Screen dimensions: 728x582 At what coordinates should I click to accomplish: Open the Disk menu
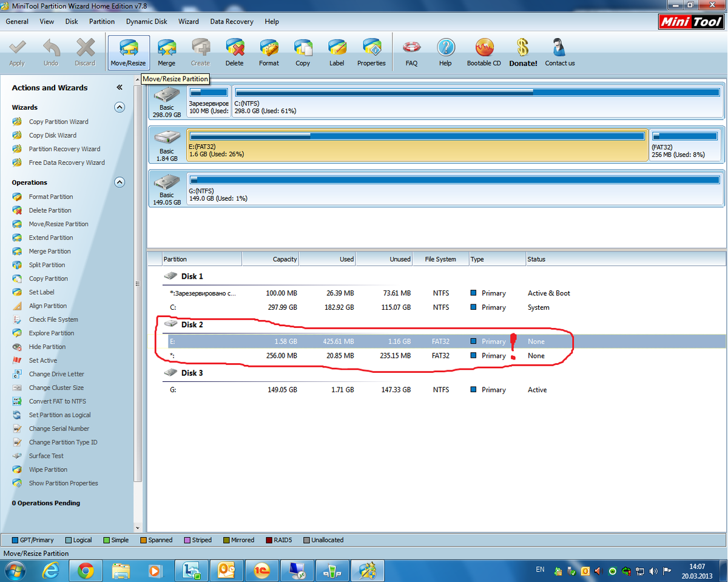[x=72, y=21]
